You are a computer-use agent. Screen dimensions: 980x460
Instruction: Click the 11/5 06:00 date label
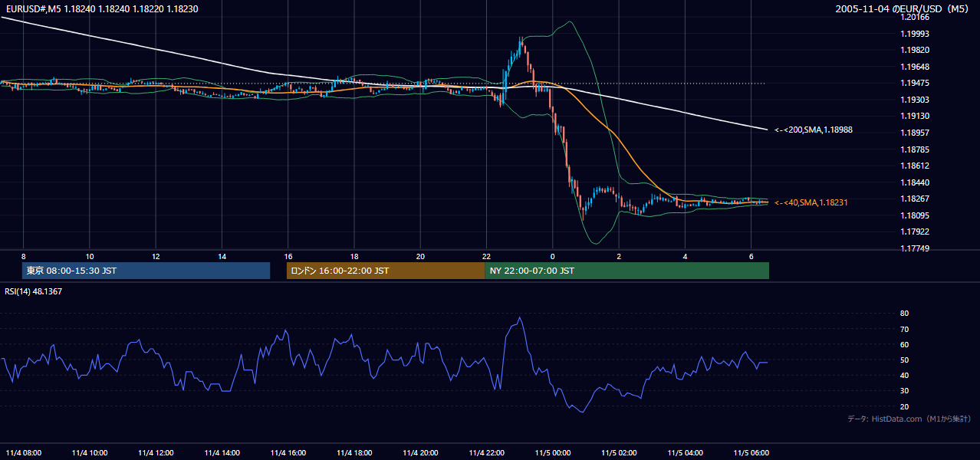click(751, 452)
